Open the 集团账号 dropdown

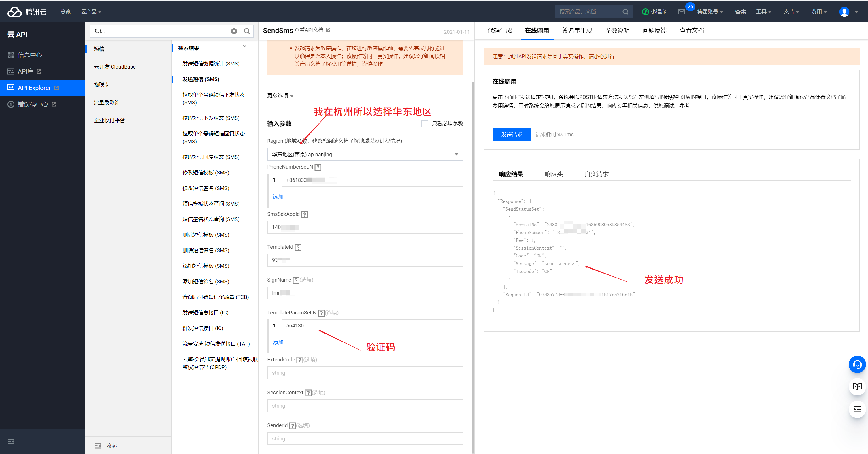[710, 12]
